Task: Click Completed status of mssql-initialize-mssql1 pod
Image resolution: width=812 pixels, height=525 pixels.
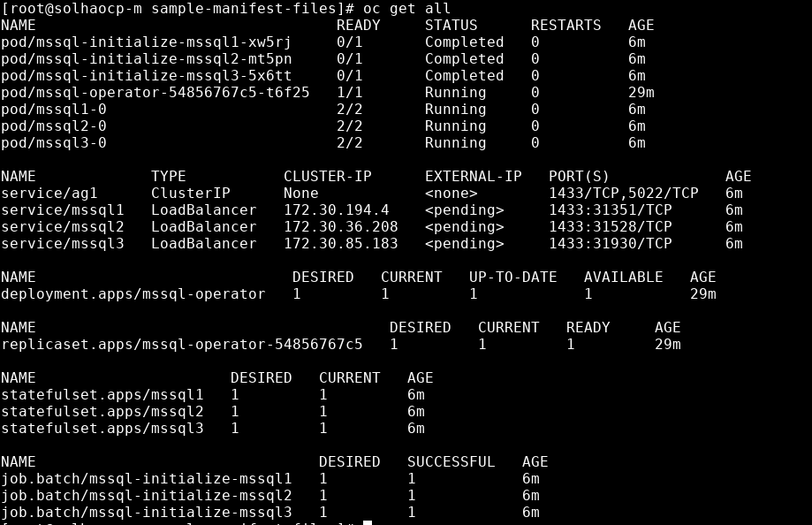Action: pyautogui.click(x=465, y=42)
